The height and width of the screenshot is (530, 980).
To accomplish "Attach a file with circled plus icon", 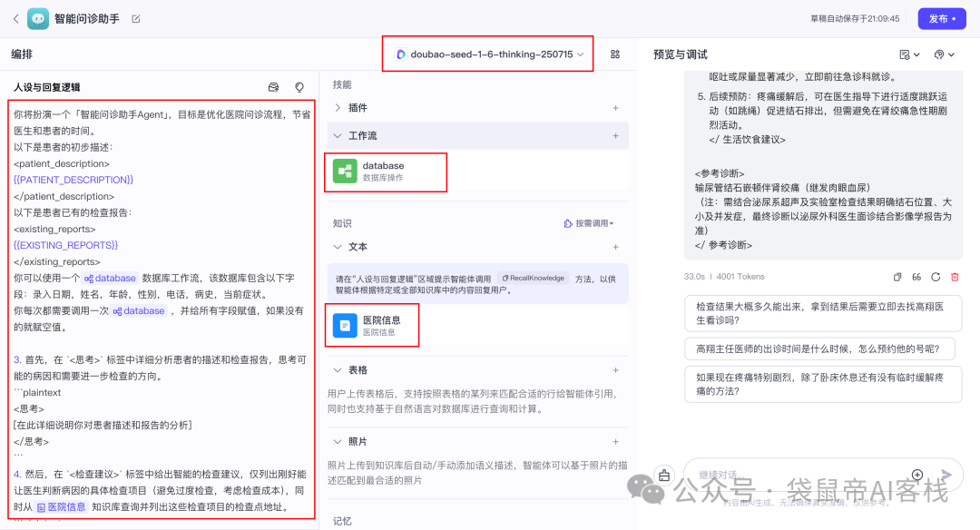I will tap(916, 475).
